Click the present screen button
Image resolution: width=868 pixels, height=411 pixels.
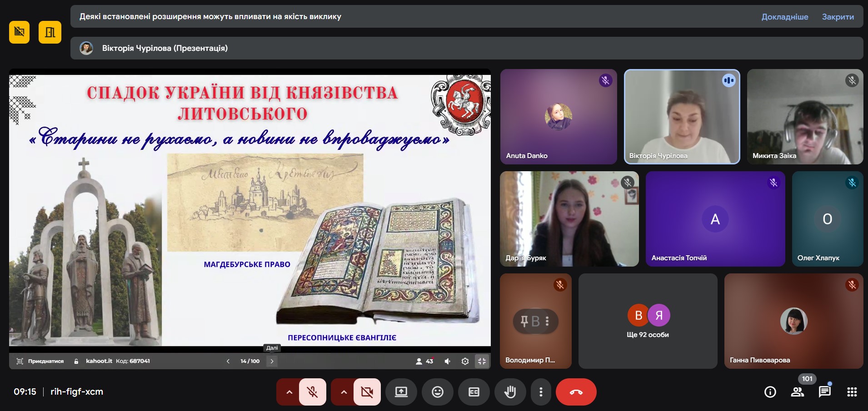401,392
